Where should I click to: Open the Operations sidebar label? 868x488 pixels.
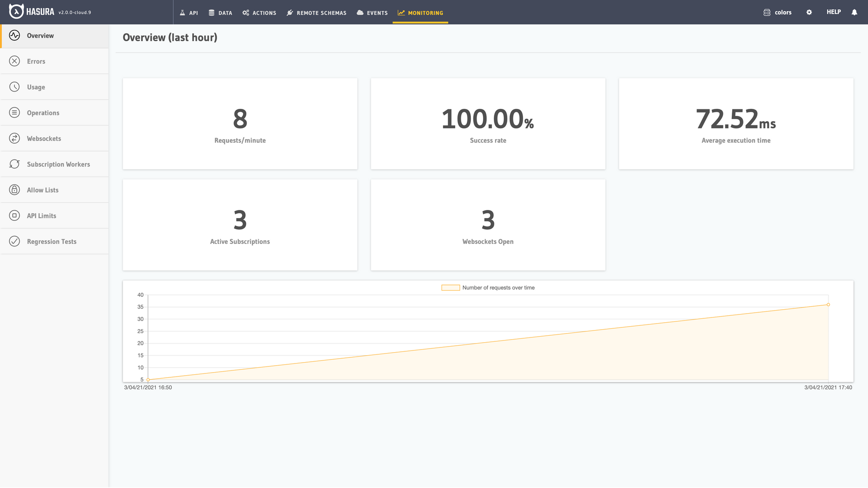click(43, 113)
